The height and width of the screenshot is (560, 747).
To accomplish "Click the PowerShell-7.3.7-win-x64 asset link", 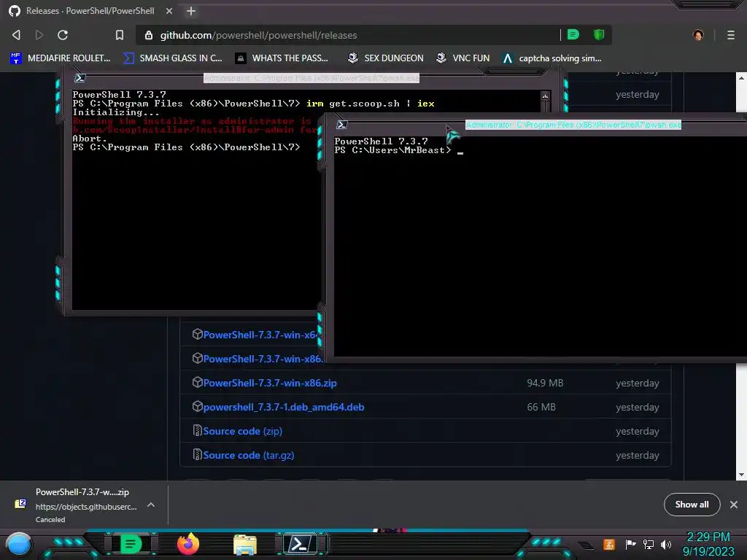I will [260, 335].
